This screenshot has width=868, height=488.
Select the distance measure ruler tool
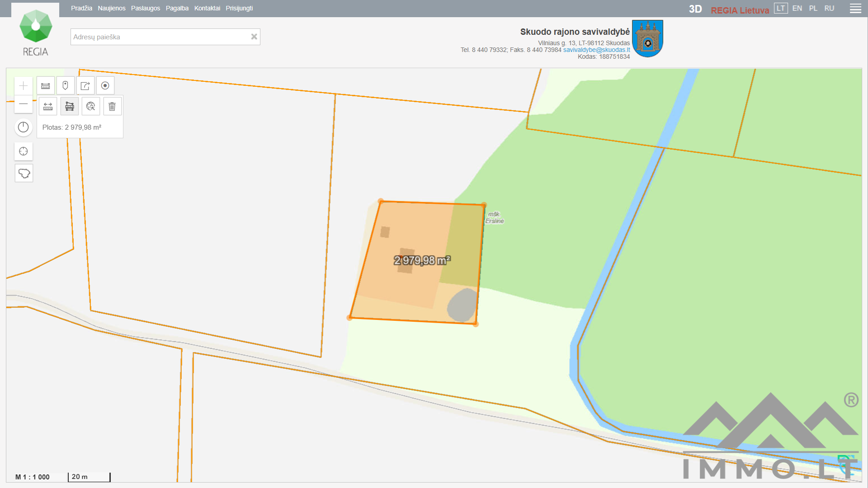pos(48,107)
